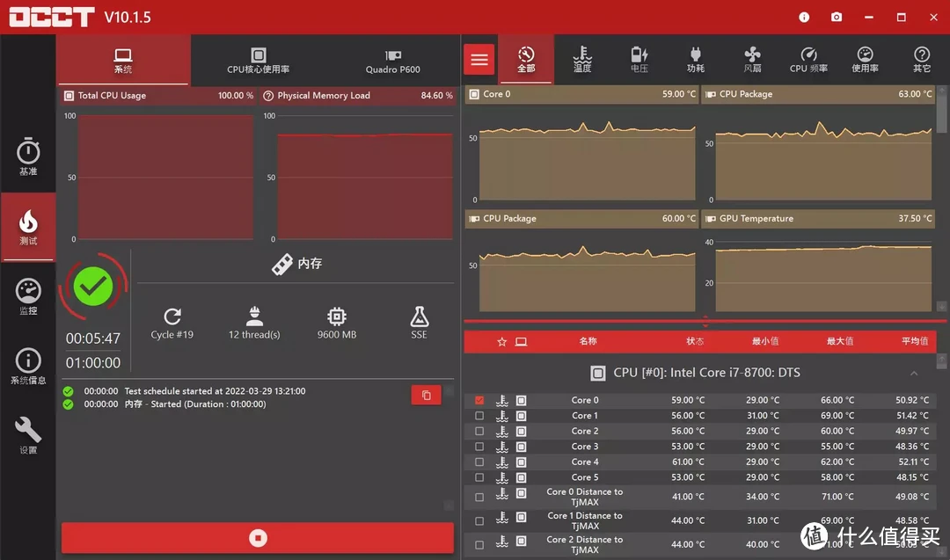Viewport: 950px width, 560px height.
Task: Click the graphs panel scrollbar thumb
Action: [x=941, y=113]
